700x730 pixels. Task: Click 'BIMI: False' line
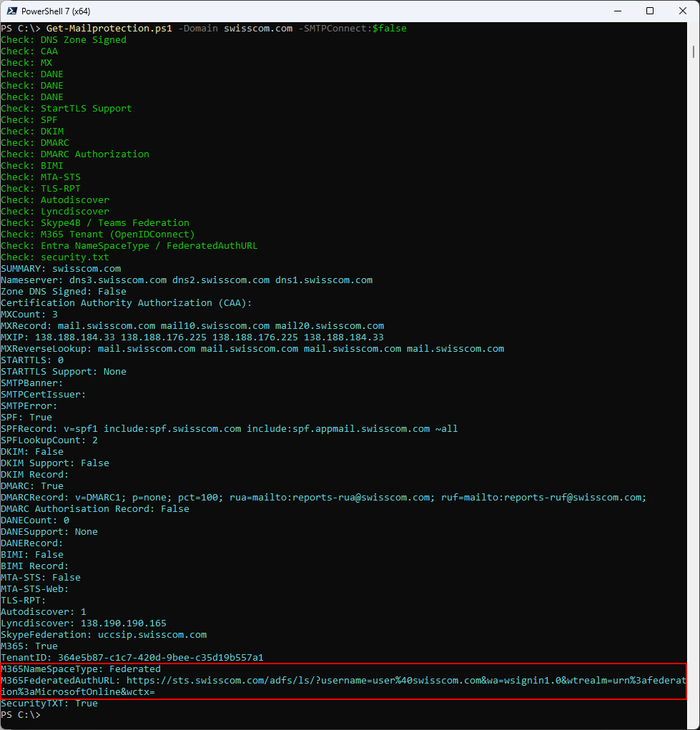(x=32, y=555)
